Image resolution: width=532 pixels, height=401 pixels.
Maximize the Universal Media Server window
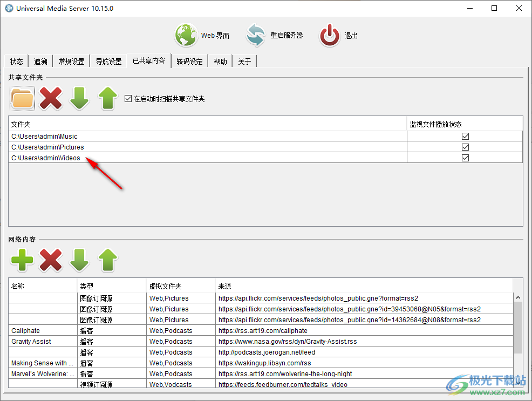click(494, 8)
